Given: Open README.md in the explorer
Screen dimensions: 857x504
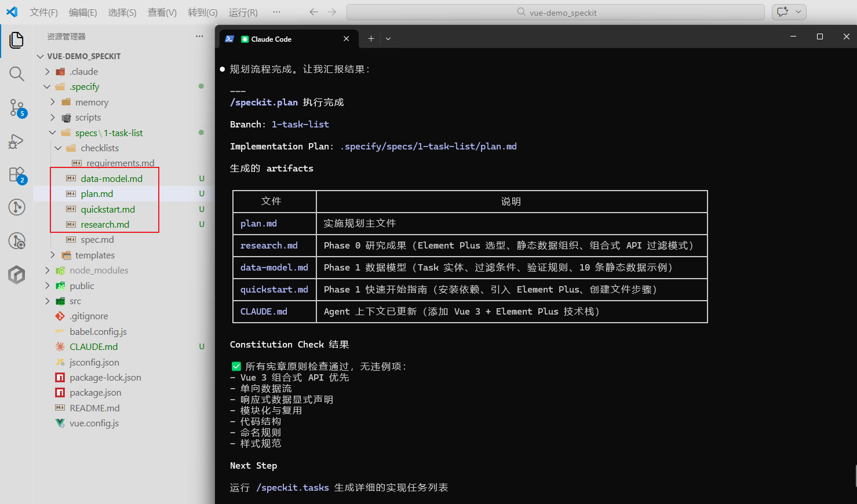Looking at the screenshot, I should tap(94, 408).
